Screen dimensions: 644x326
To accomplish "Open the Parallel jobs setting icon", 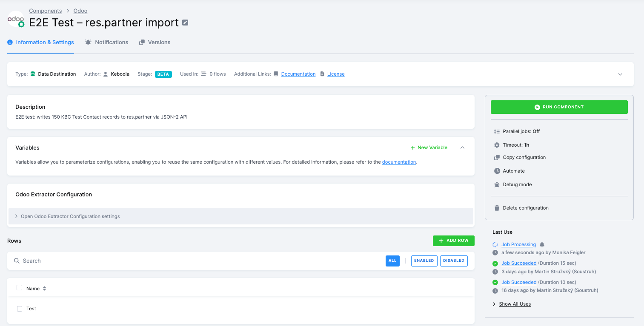I will (497, 131).
